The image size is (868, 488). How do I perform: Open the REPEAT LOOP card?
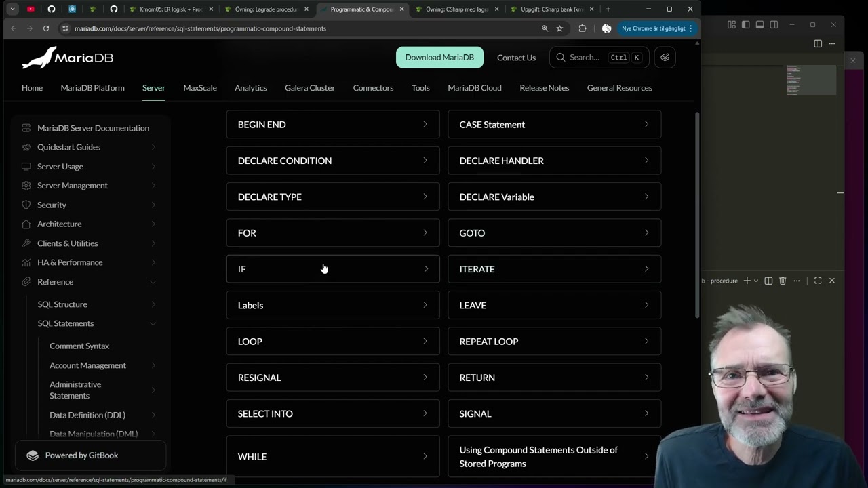pos(555,342)
